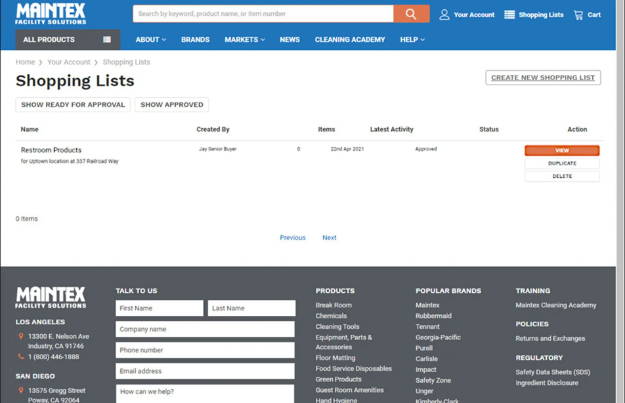Click the Cart icon in the header
The width and height of the screenshot is (625, 403).
578,15
